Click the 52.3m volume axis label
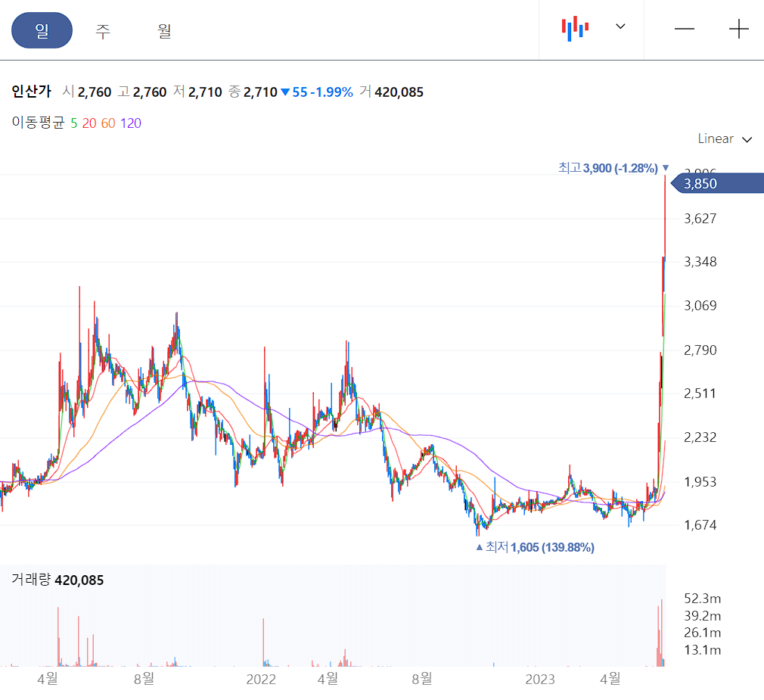The height and width of the screenshot is (700, 764). pyautogui.click(x=702, y=599)
